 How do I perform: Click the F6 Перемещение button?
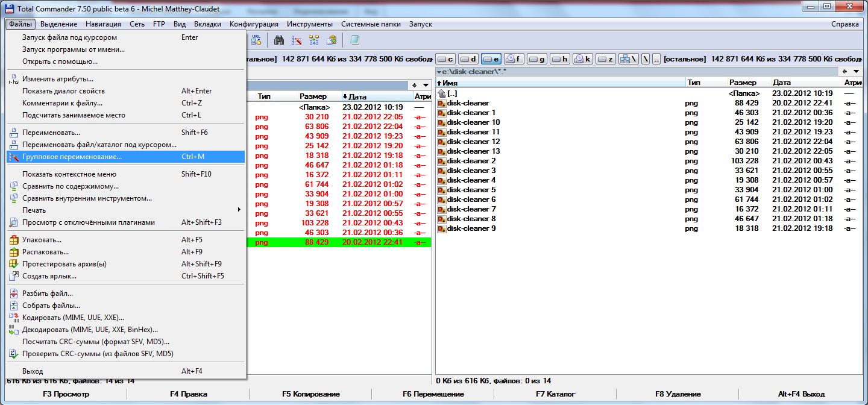tap(433, 394)
